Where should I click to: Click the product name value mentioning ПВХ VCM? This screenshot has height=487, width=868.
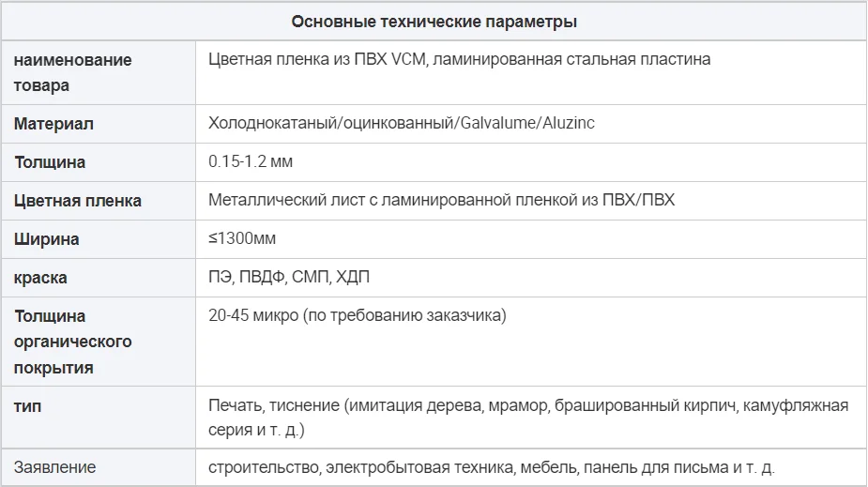click(x=459, y=59)
